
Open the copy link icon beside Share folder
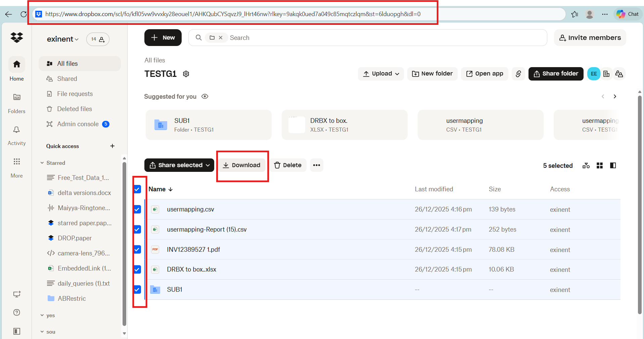[518, 74]
